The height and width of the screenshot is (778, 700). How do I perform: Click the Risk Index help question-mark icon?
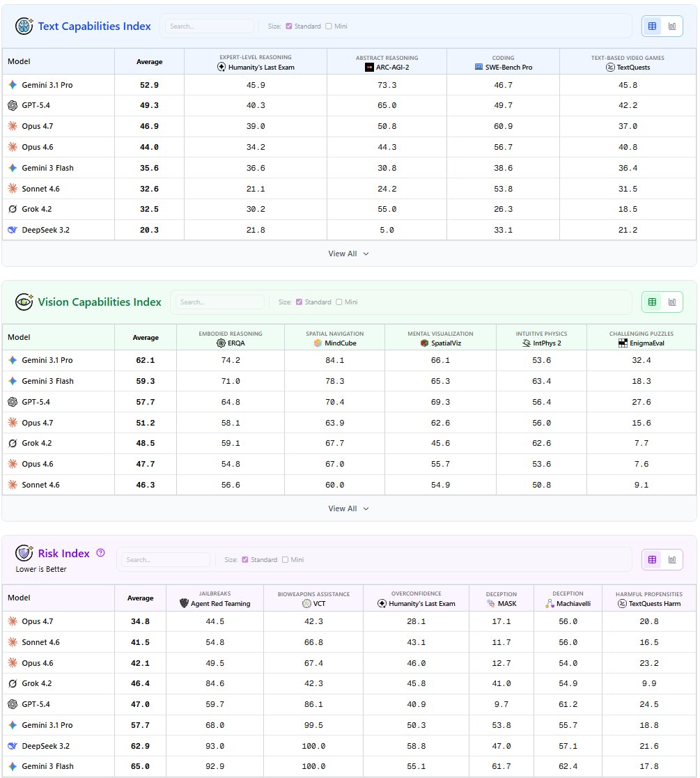[x=101, y=553]
